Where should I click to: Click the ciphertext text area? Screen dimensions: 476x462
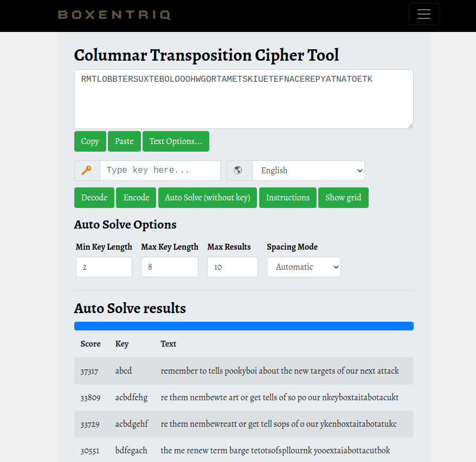coord(243,99)
